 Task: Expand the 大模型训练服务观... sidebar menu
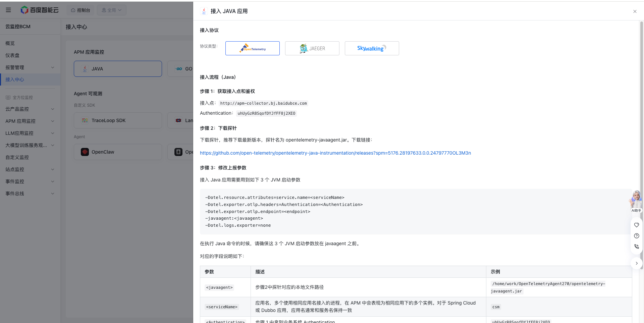pyautogui.click(x=30, y=145)
